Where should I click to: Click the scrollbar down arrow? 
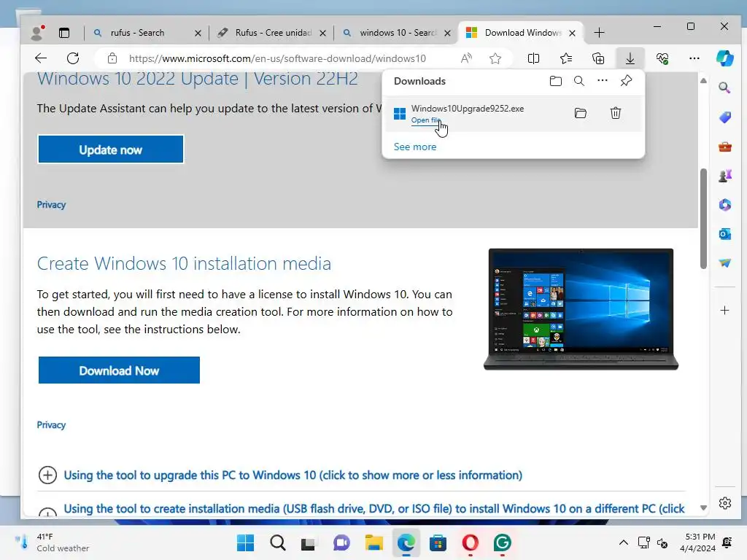coord(703,508)
